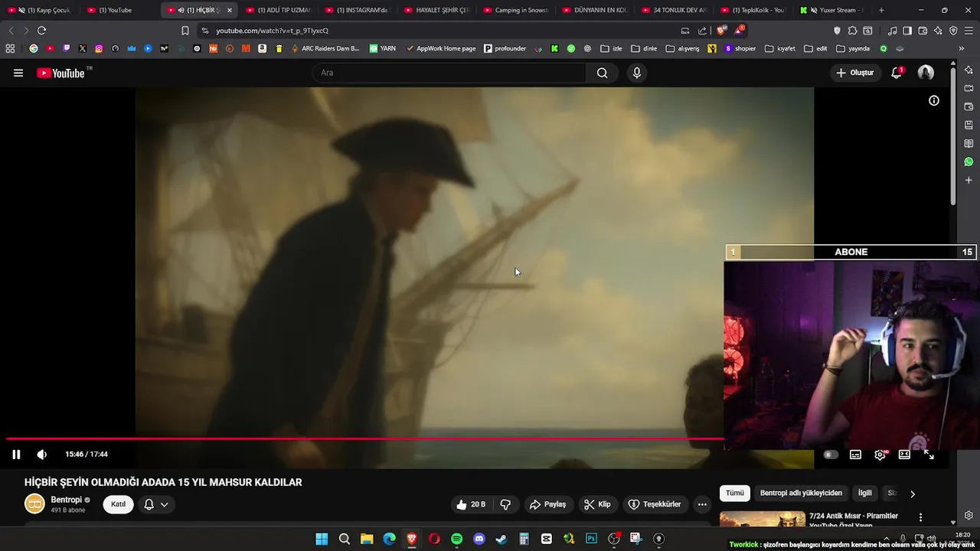Viewport: 980px width, 551px height.
Task: Pause the video playback
Action: coord(16,454)
